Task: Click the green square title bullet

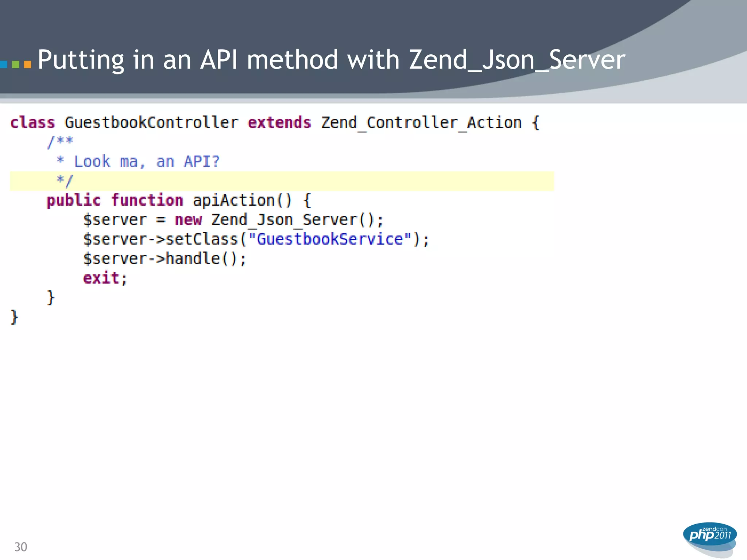Action: [15, 65]
